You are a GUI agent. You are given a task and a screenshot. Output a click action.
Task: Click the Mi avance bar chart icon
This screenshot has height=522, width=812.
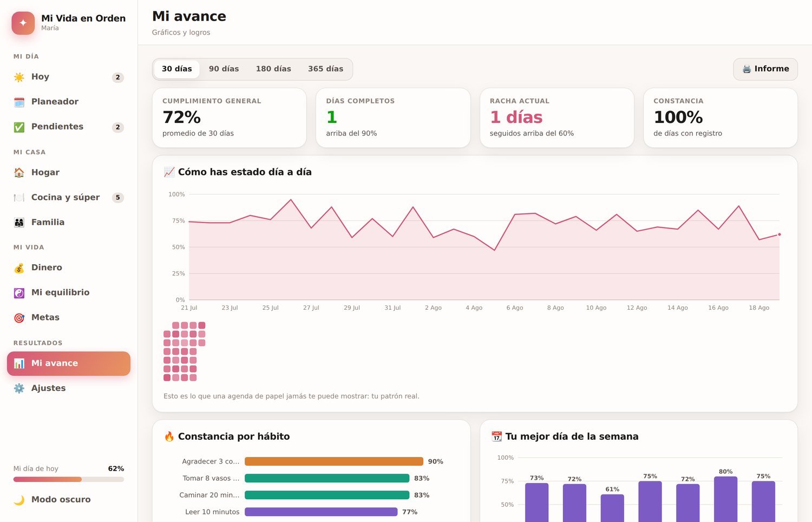coord(19,363)
